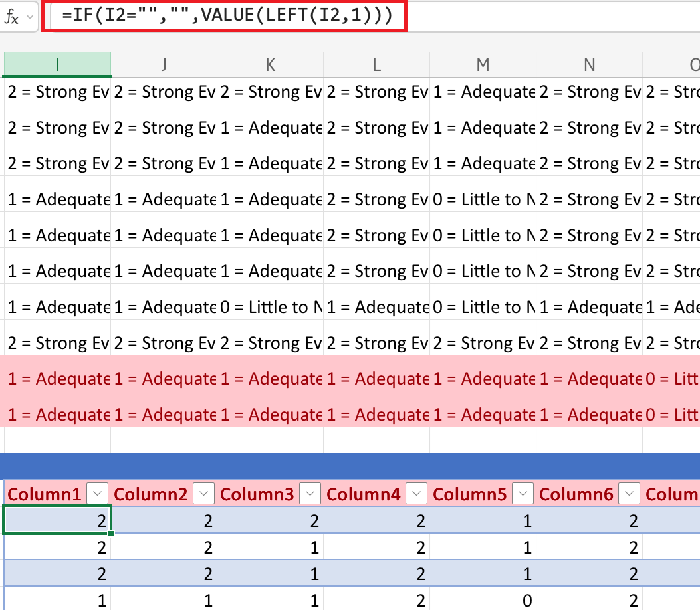Click the first-row value 2 under Column3
Viewport: 700px width, 610px height.
click(270, 520)
